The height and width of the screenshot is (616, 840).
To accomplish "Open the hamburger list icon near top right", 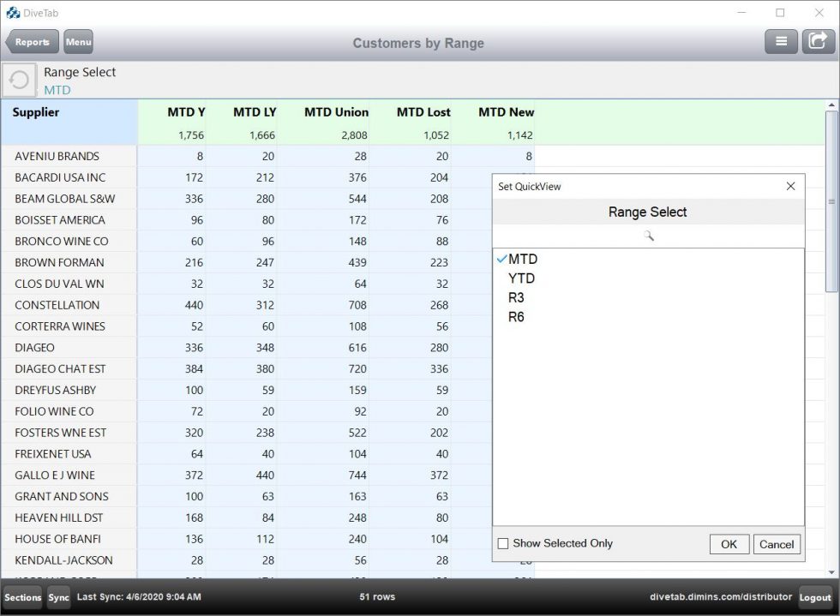I will (x=781, y=40).
